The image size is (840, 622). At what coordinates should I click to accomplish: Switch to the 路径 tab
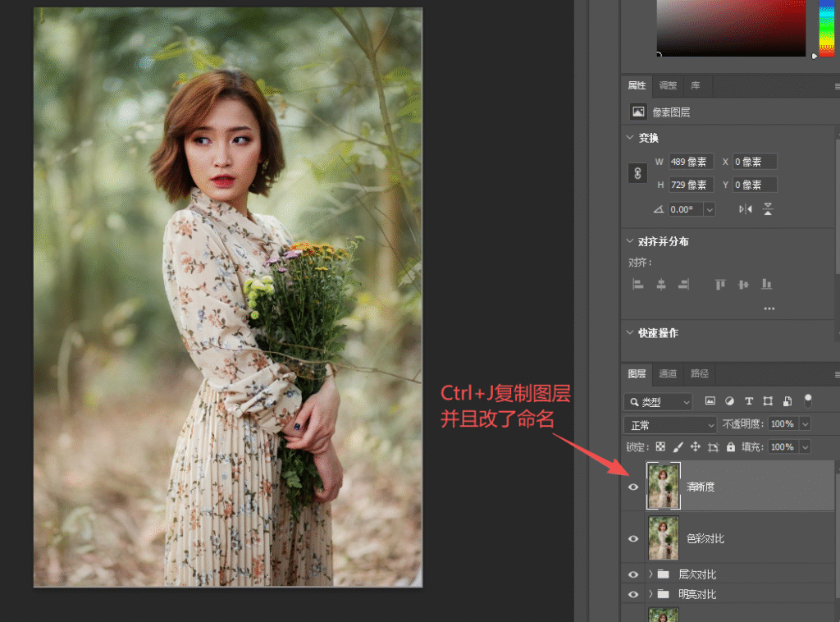699,373
